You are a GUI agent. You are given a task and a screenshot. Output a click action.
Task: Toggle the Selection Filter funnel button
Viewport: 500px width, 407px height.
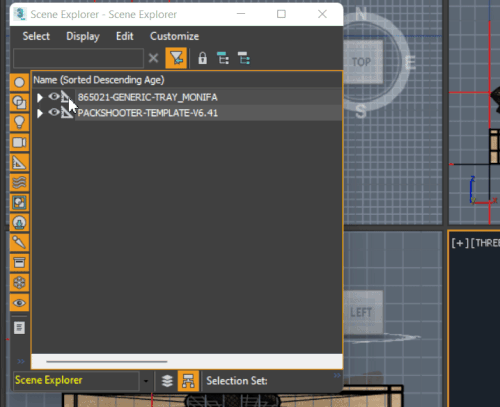(x=176, y=58)
